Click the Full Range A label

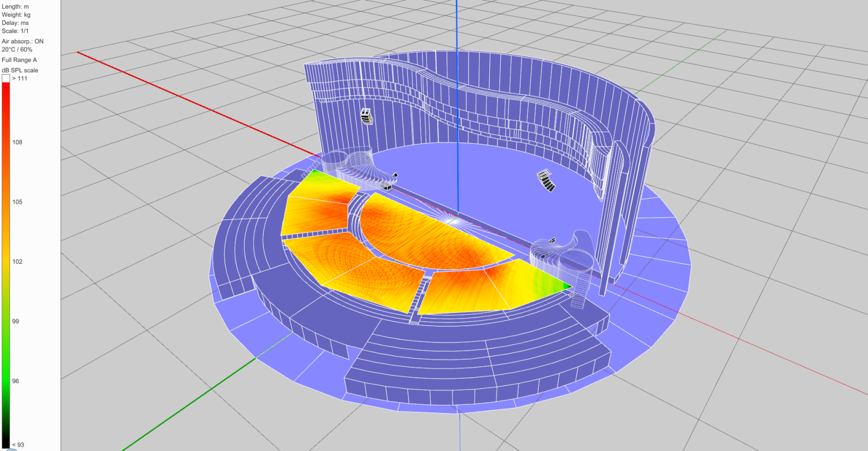(x=19, y=60)
